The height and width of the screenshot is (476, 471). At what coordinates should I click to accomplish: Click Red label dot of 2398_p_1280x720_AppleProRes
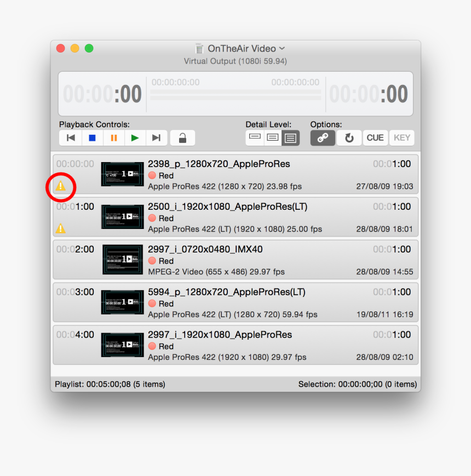[x=152, y=175]
